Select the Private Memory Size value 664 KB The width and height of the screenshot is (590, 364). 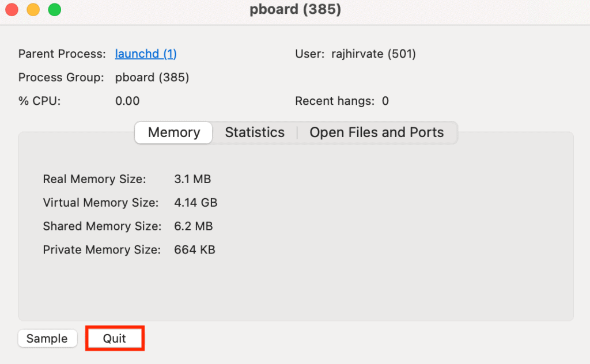195,250
